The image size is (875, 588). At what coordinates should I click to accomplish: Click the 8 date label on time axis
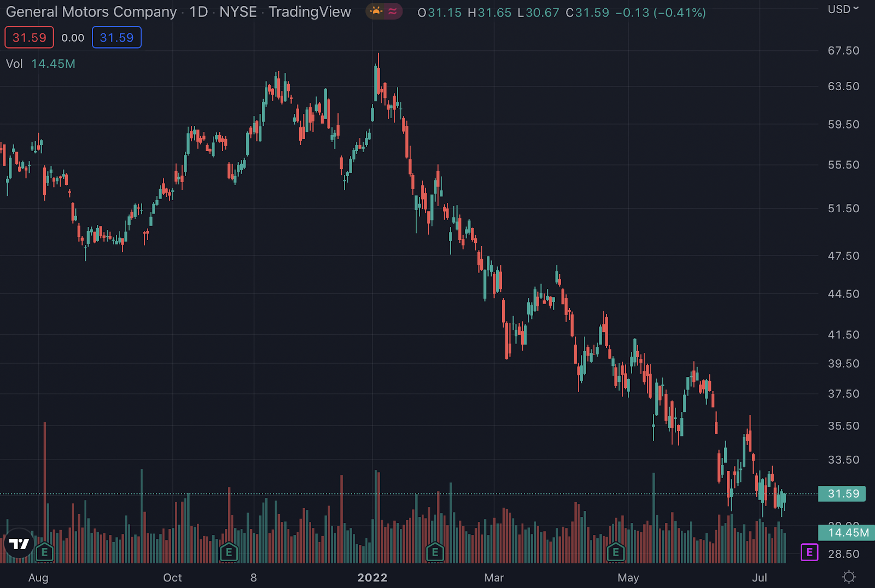pos(254,578)
